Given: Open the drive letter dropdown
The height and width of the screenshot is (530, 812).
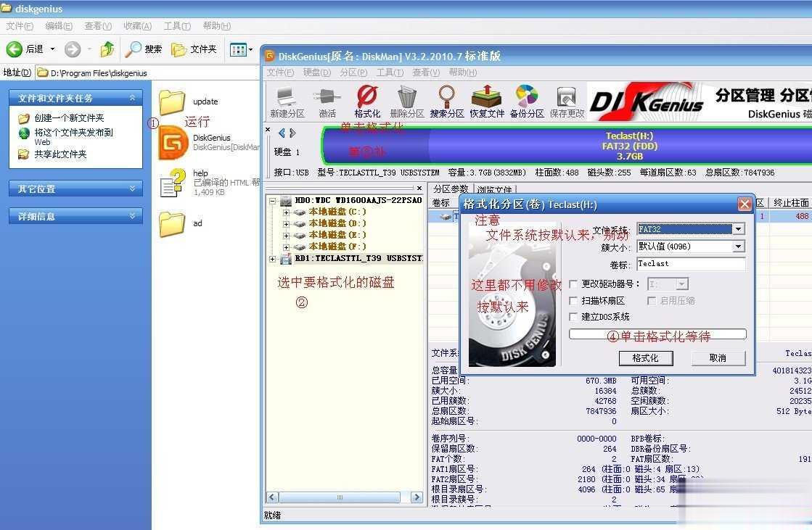Looking at the screenshot, I should [682, 284].
